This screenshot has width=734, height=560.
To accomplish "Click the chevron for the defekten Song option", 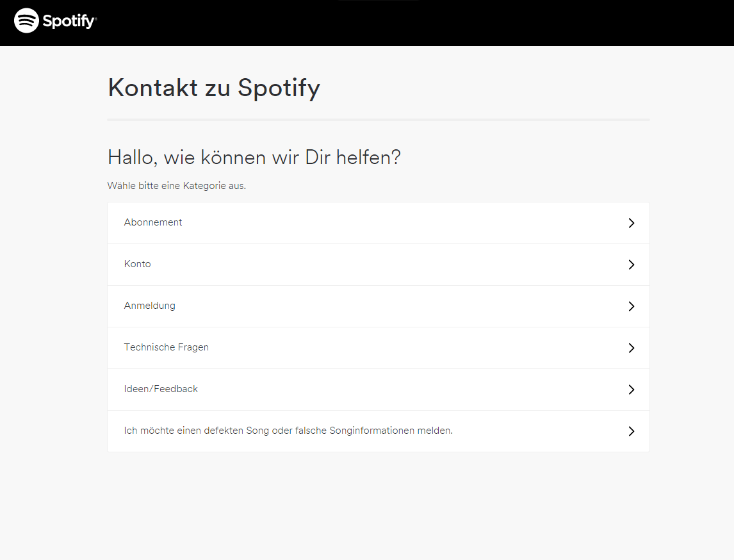I will pos(631,431).
